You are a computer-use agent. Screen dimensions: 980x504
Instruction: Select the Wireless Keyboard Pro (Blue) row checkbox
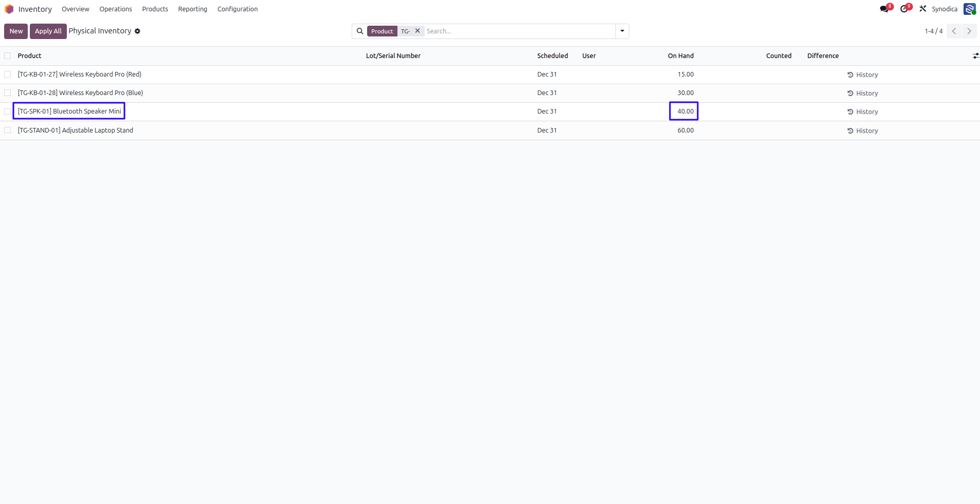[x=8, y=93]
